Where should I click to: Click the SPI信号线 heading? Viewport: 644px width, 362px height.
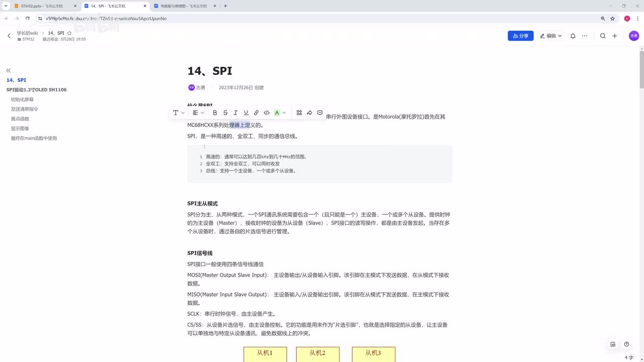click(x=200, y=253)
